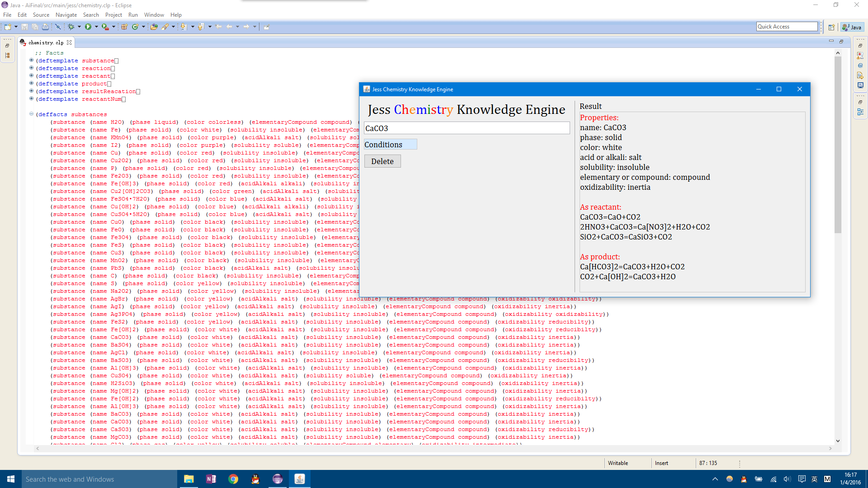Expand the deftemplate product fold

(31, 83)
